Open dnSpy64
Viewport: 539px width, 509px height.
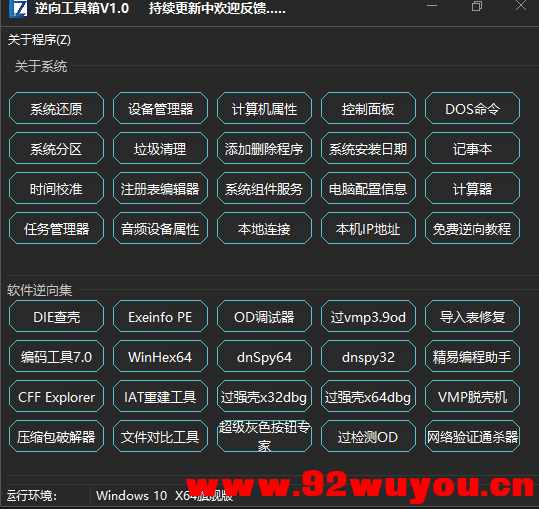tap(264, 356)
